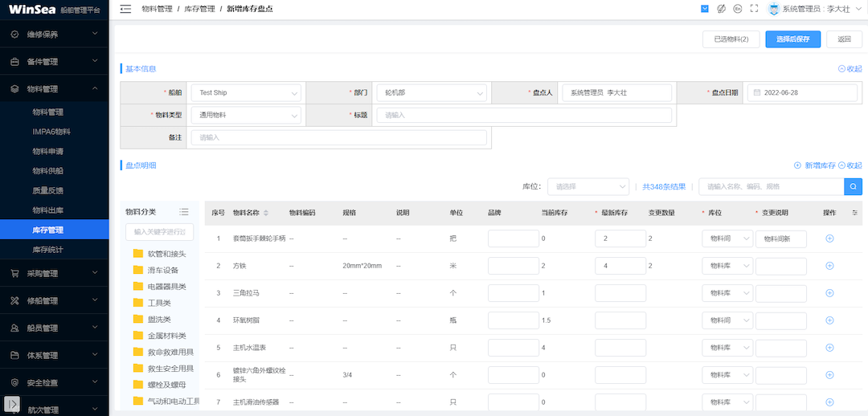Click the calendar icon in 盘点日期 field

point(757,93)
